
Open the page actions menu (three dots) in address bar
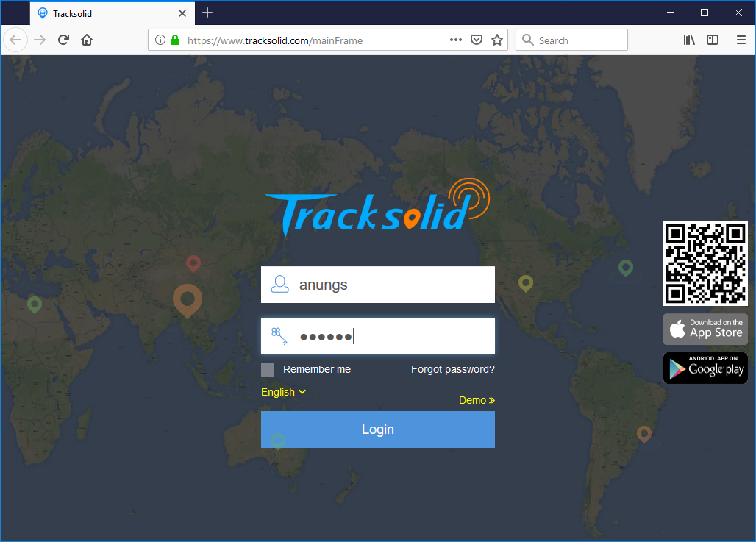point(455,40)
